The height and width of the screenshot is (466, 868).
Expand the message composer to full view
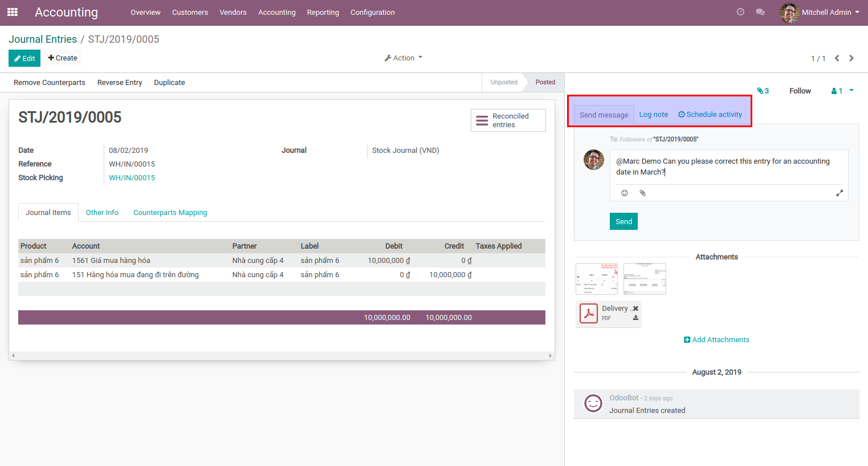840,193
